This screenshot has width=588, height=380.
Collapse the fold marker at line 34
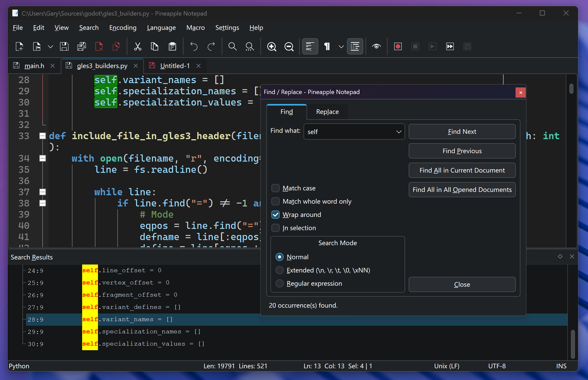click(43, 158)
